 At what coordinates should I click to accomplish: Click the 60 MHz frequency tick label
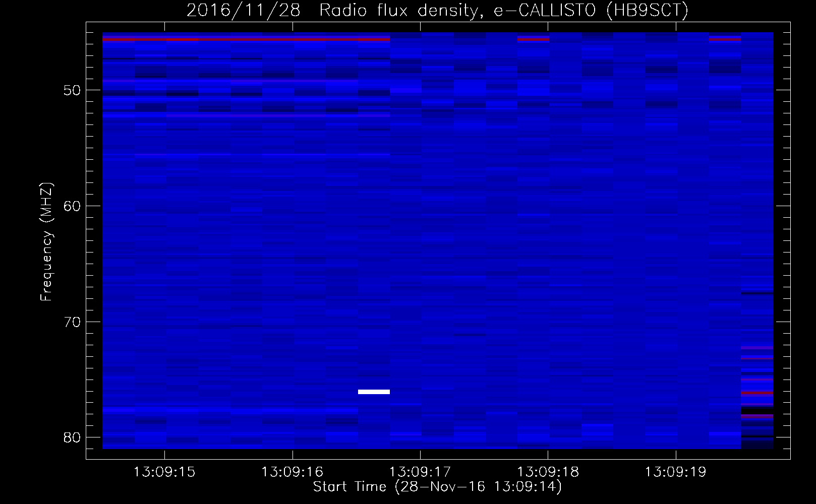pyautogui.click(x=72, y=206)
